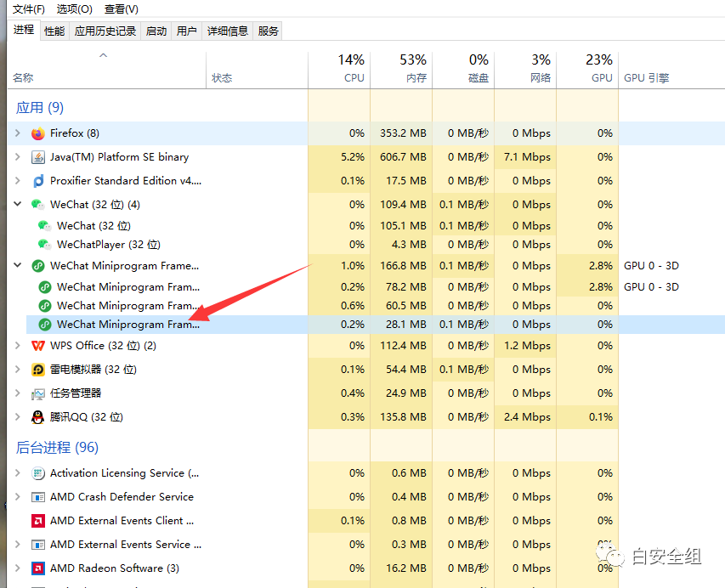
Task: Click the AMD Crash Defender Service name
Action: pyautogui.click(x=122, y=497)
